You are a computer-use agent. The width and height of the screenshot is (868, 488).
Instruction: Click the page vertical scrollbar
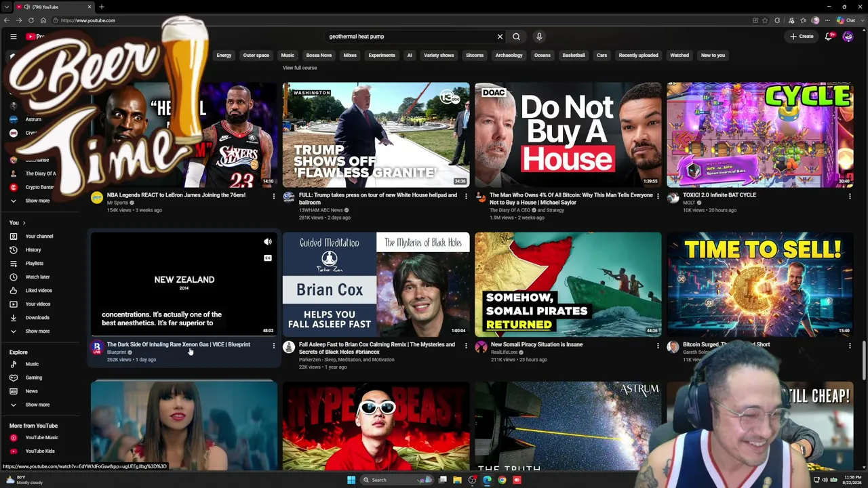click(864, 361)
